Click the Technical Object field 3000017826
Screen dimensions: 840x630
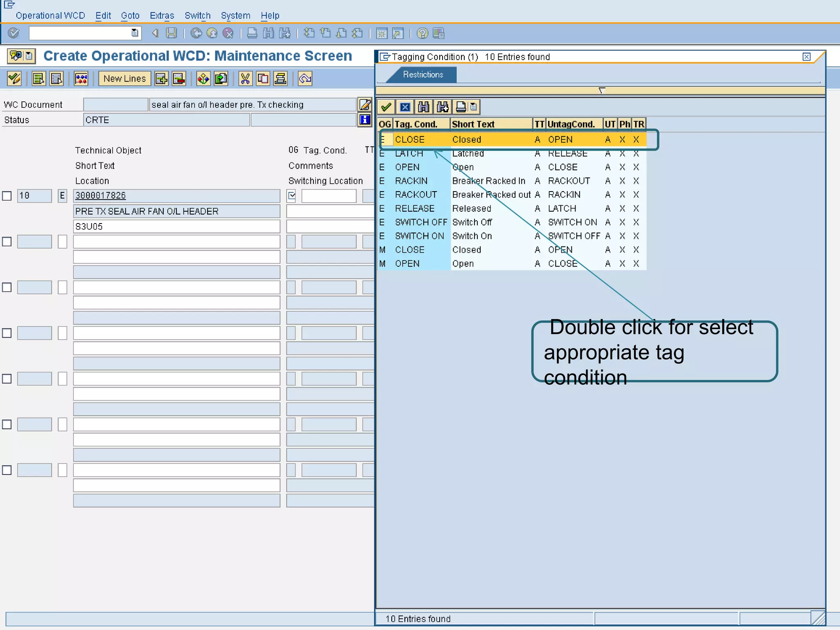pyautogui.click(x=176, y=196)
